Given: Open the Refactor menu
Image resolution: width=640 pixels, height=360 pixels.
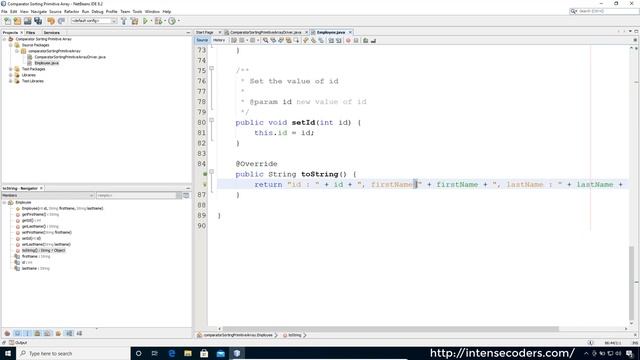Looking at the screenshot, I should [x=71, y=11].
